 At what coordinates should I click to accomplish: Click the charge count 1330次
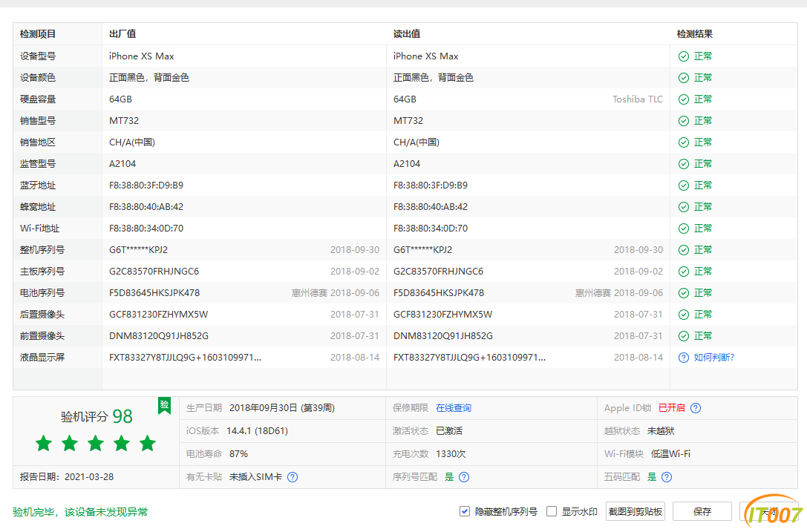coord(451,454)
